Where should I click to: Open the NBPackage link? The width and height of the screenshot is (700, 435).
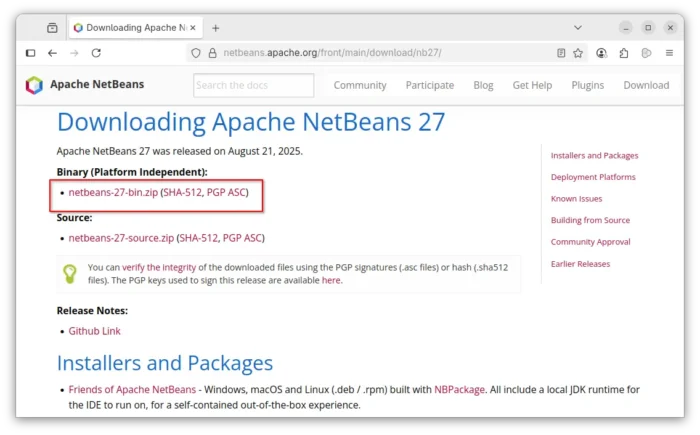[459, 390]
